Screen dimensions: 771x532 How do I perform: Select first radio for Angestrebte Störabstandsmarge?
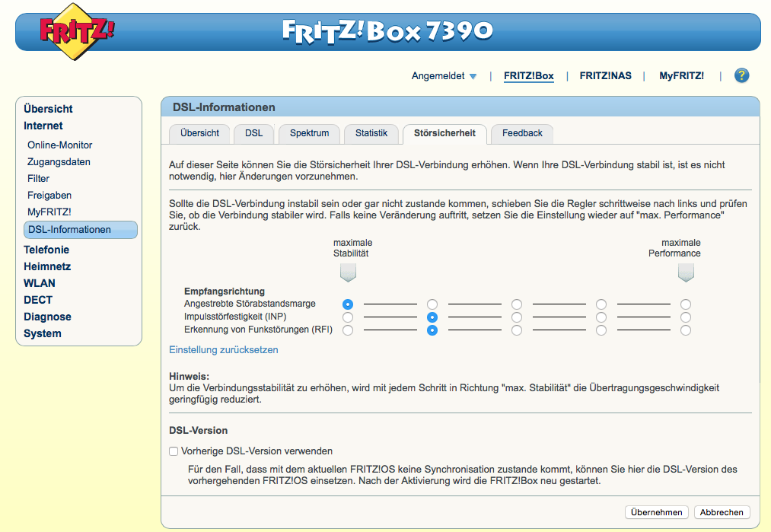coord(348,304)
